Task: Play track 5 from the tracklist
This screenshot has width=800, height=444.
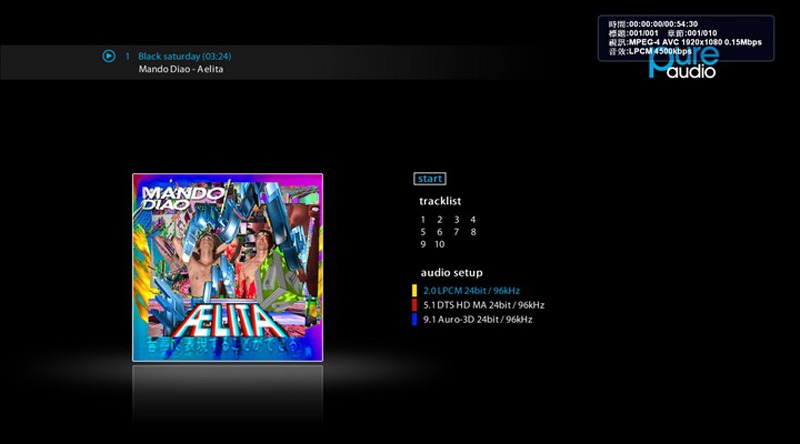Action: click(424, 232)
